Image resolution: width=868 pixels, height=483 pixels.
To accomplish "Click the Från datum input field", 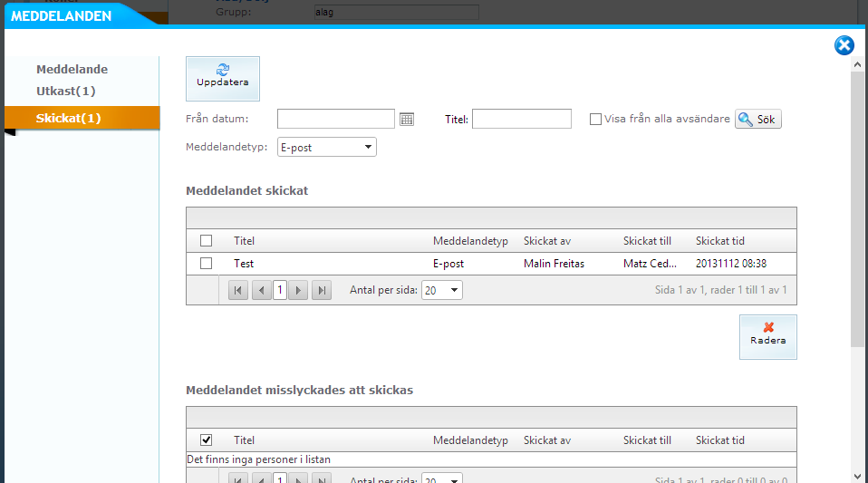I will pyautogui.click(x=336, y=119).
